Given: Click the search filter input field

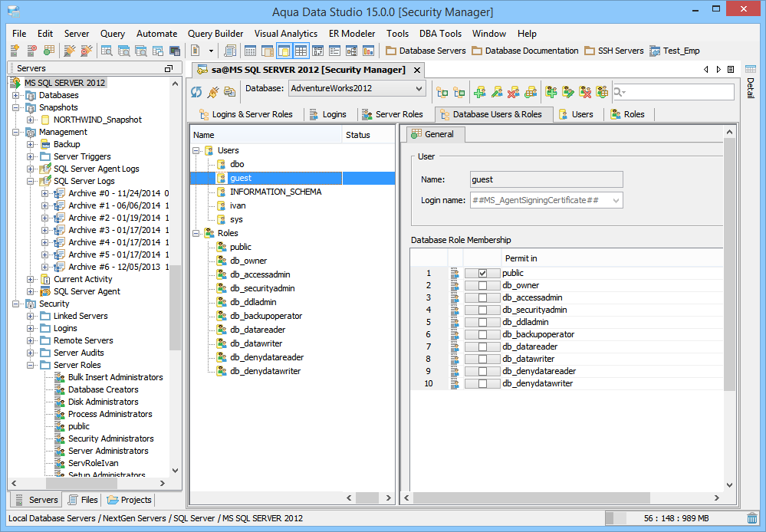Looking at the screenshot, I should click(674, 92).
